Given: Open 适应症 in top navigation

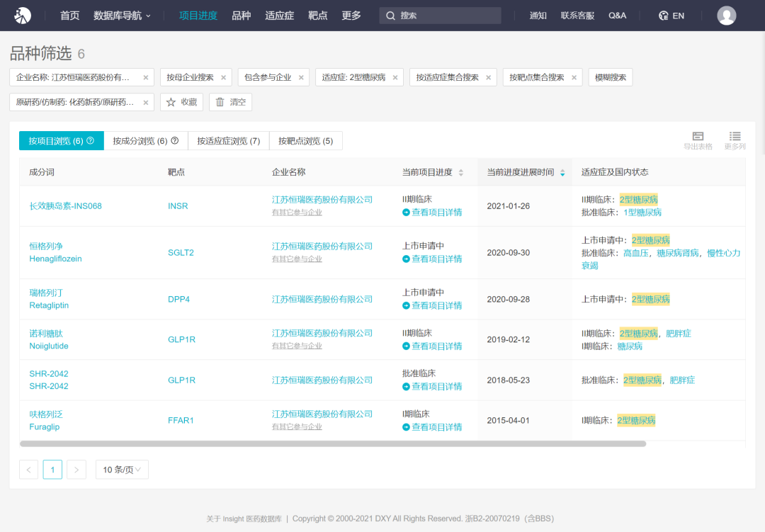Looking at the screenshot, I should pos(280,16).
